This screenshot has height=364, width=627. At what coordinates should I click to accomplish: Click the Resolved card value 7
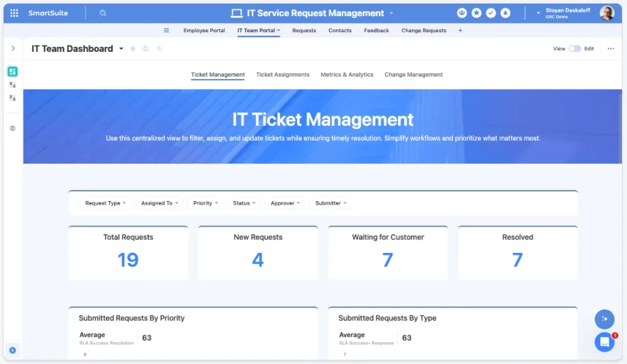tap(517, 259)
